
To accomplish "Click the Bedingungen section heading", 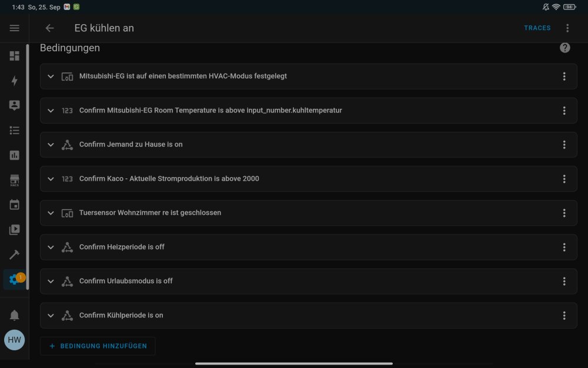I will coord(70,48).
